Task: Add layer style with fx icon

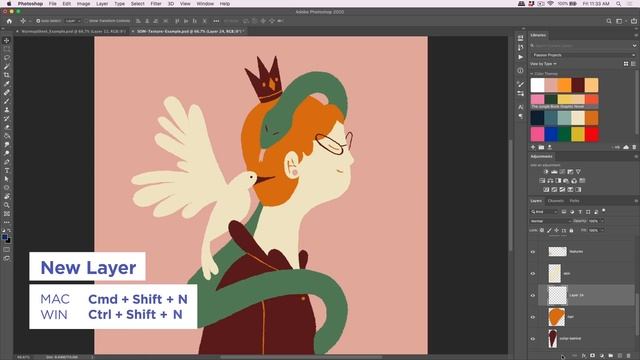Action: pyautogui.click(x=583, y=356)
